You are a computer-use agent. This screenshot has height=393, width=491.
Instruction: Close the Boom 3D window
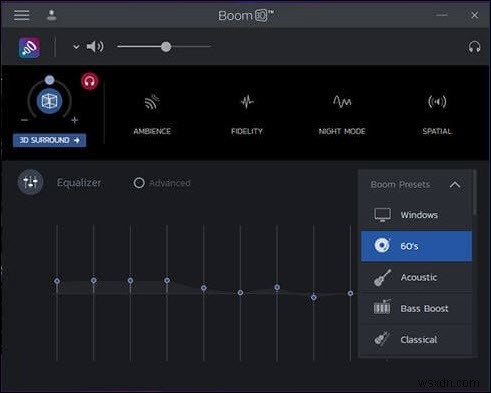(x=475, y=15)
